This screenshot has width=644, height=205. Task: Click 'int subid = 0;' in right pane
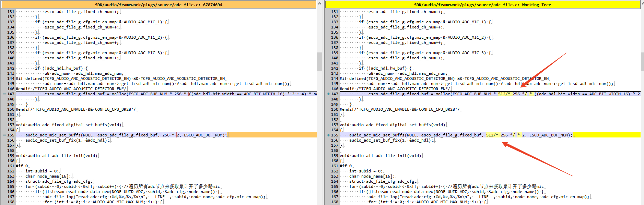366,171
